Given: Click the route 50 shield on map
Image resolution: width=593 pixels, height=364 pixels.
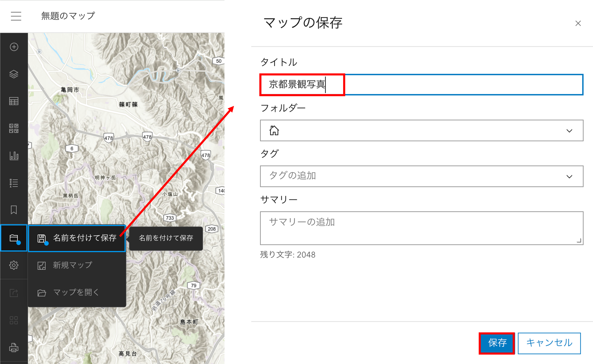Looking at the screenshot, I should point(218,61).
